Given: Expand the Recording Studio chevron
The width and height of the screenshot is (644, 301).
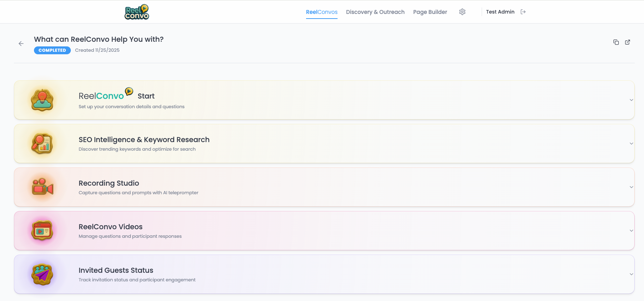Looking at the screenshot, I should coord(631,187).
